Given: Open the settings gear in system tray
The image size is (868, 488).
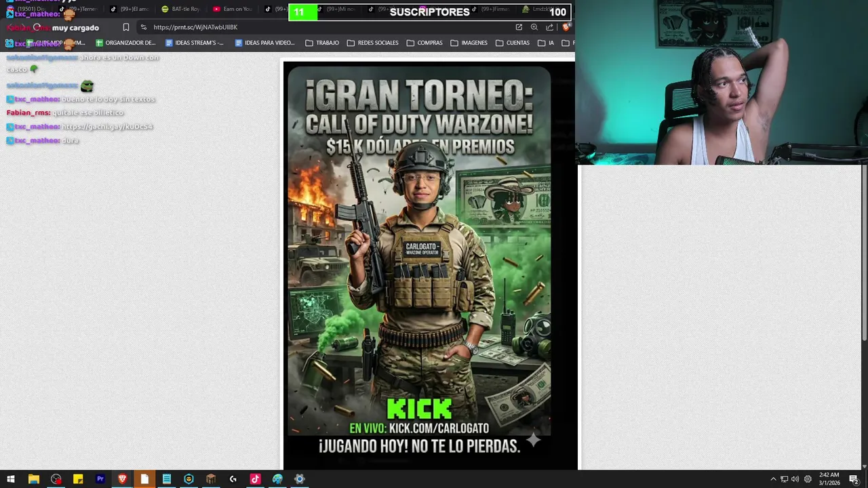Looking at the screenshot, I should coord(808,479).
